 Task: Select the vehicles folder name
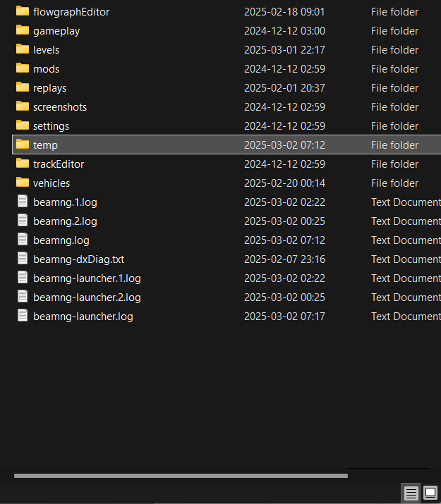52,183
